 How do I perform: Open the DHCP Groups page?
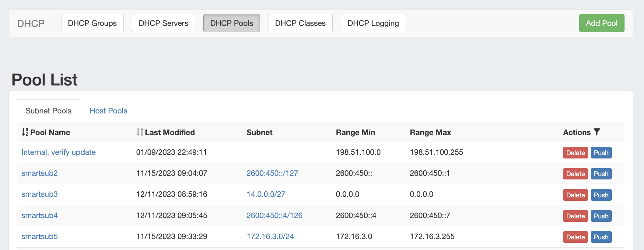click(x=92, y=23)
